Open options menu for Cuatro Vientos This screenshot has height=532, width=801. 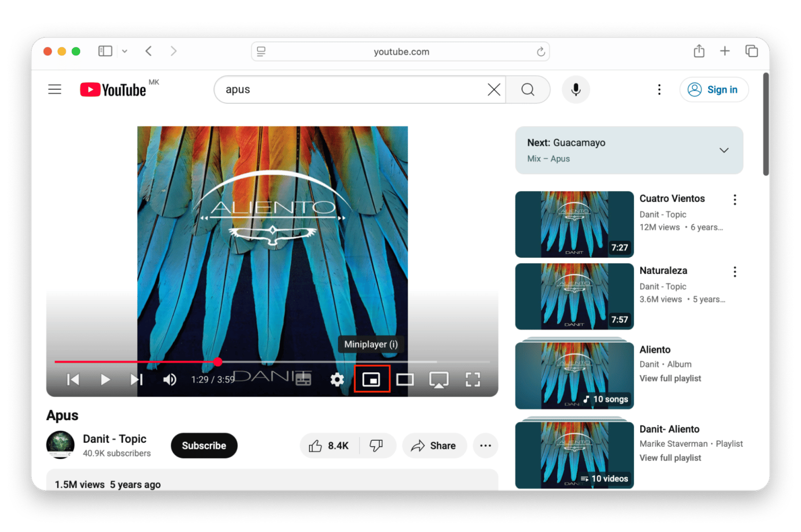tap(735, 200)
